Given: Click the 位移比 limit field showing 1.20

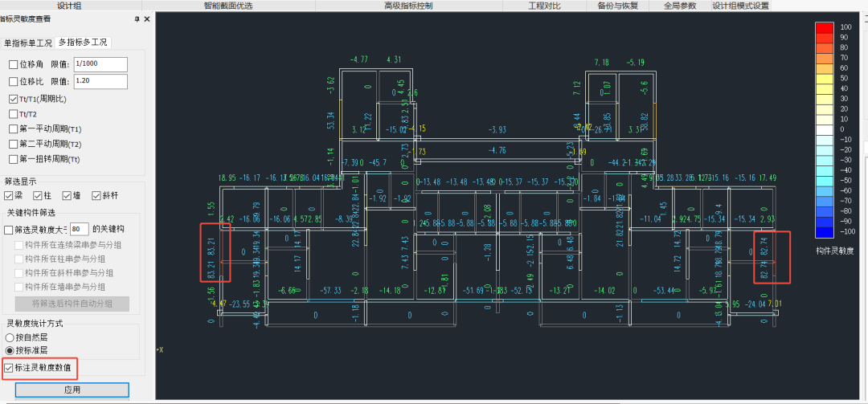Looking at the screenshot, I should pyautogui.click(x=100, y=81).
